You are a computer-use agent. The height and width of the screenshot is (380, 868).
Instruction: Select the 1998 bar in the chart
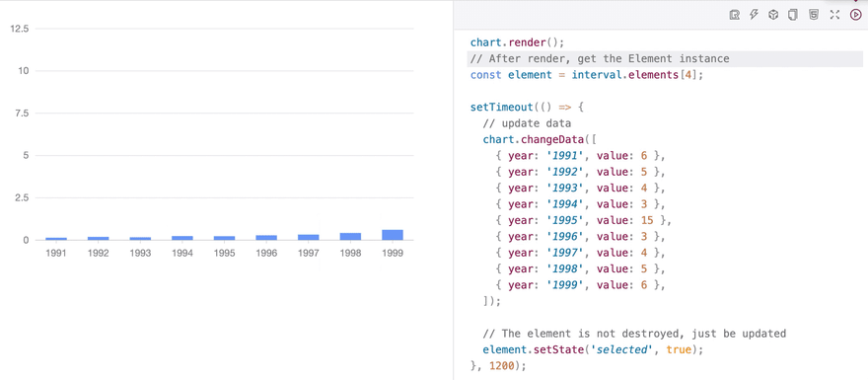click(x=350, y=237)
